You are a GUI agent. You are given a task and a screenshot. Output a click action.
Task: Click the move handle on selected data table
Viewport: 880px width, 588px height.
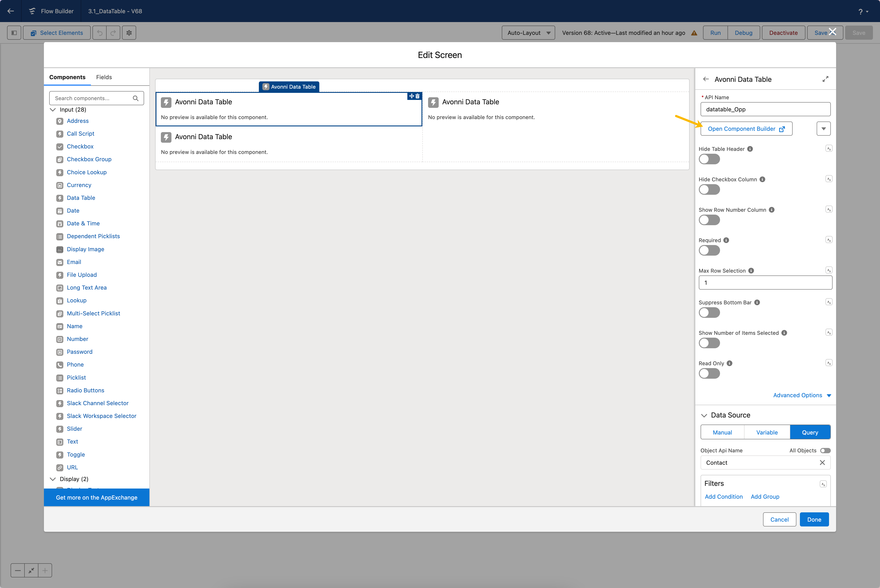(412, 96)
